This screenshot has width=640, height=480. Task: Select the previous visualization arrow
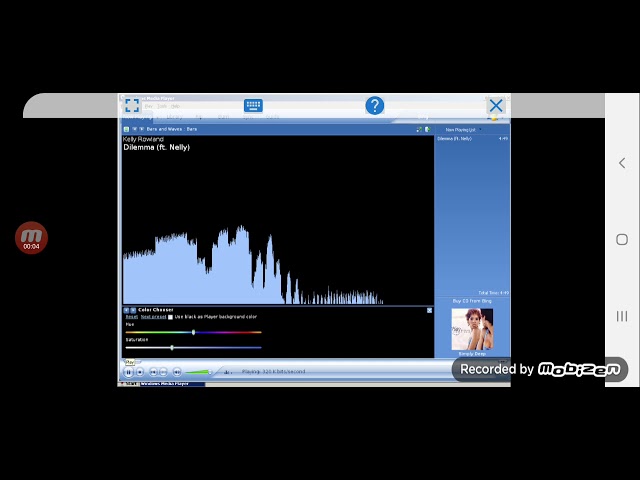tap(134, 129)
